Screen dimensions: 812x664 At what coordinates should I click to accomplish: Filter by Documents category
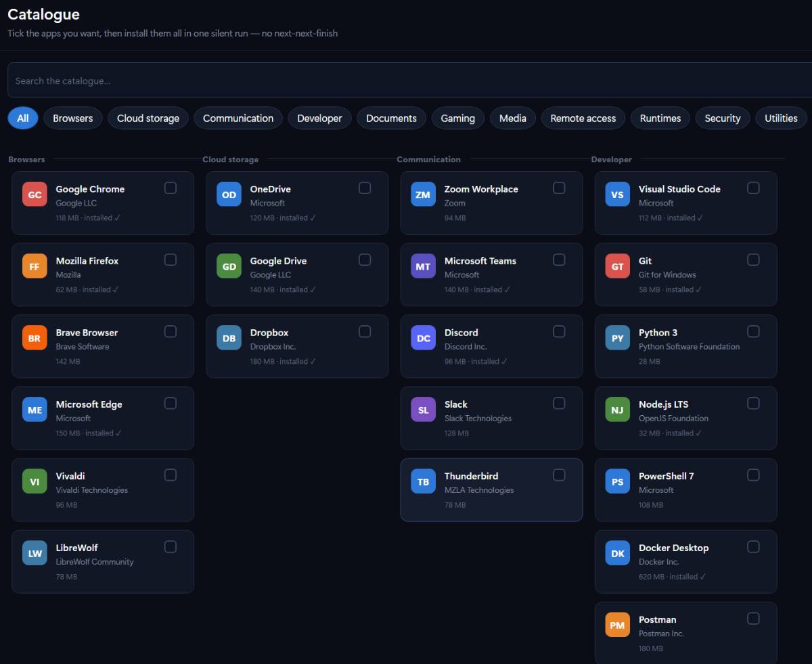coord(391,118)
